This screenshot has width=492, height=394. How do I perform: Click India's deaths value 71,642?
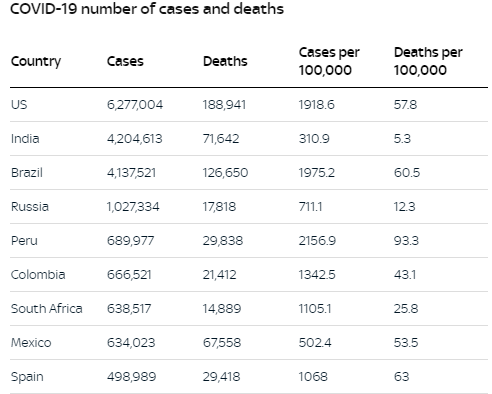pyautogui.click(x=221, y=139)
